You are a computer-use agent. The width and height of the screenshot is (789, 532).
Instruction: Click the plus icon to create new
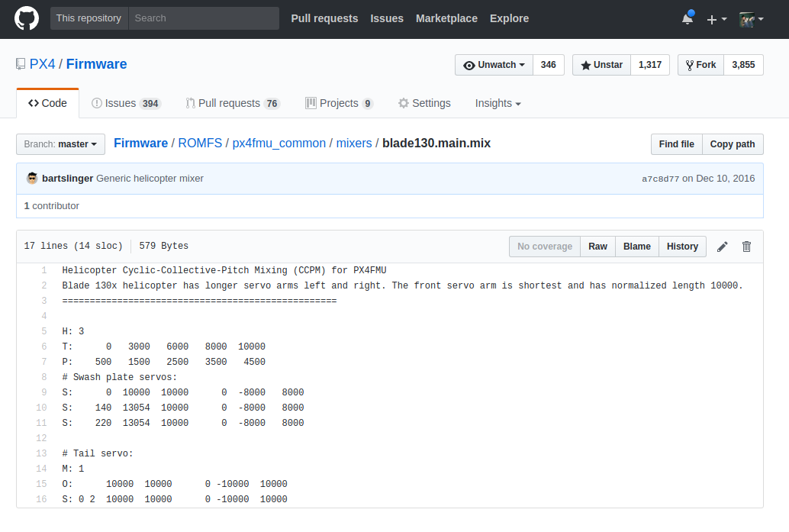pos(712,18)
